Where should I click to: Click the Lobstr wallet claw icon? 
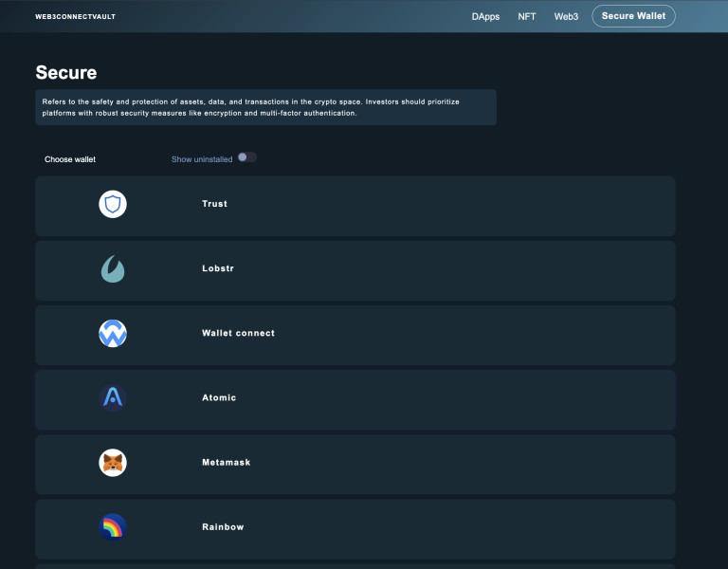click(113, 269)
